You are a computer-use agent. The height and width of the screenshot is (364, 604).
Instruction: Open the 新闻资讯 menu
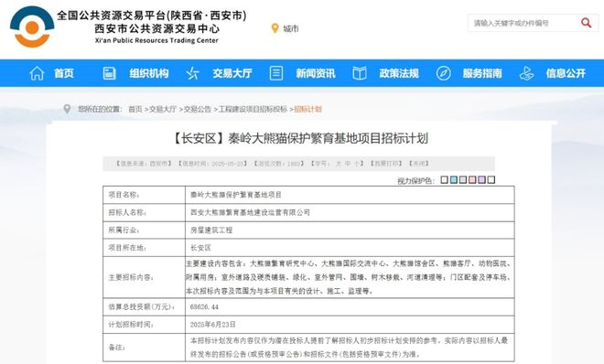(x=316, y=73)
